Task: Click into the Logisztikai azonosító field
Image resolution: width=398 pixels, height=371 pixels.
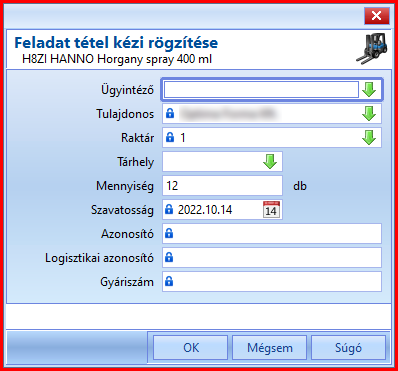Action: [x=272, y=258]
